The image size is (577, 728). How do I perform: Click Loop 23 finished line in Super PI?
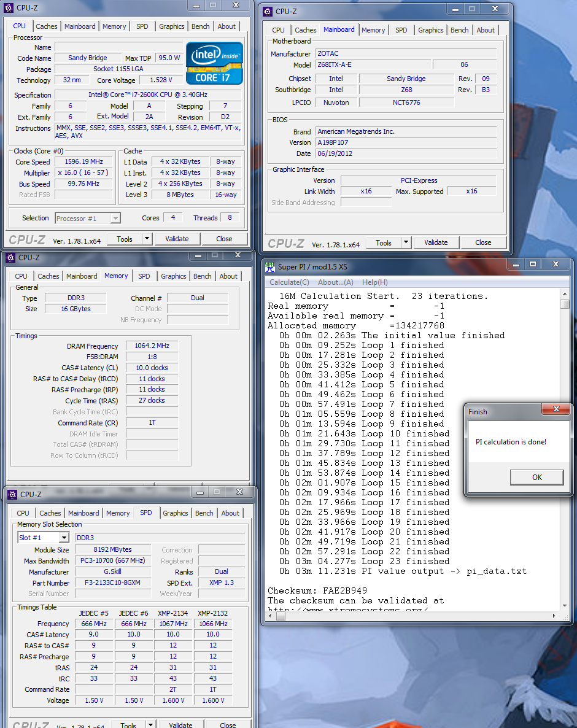[x=365, y=561]
